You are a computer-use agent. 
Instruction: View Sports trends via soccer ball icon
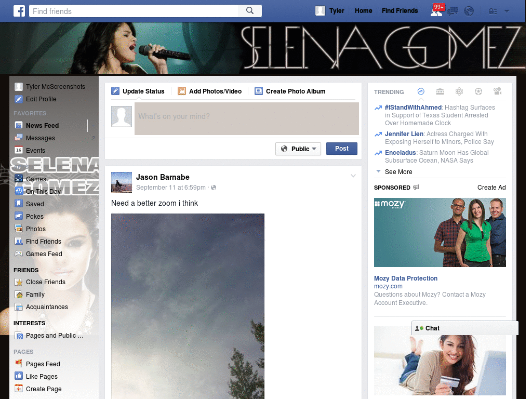478,91
